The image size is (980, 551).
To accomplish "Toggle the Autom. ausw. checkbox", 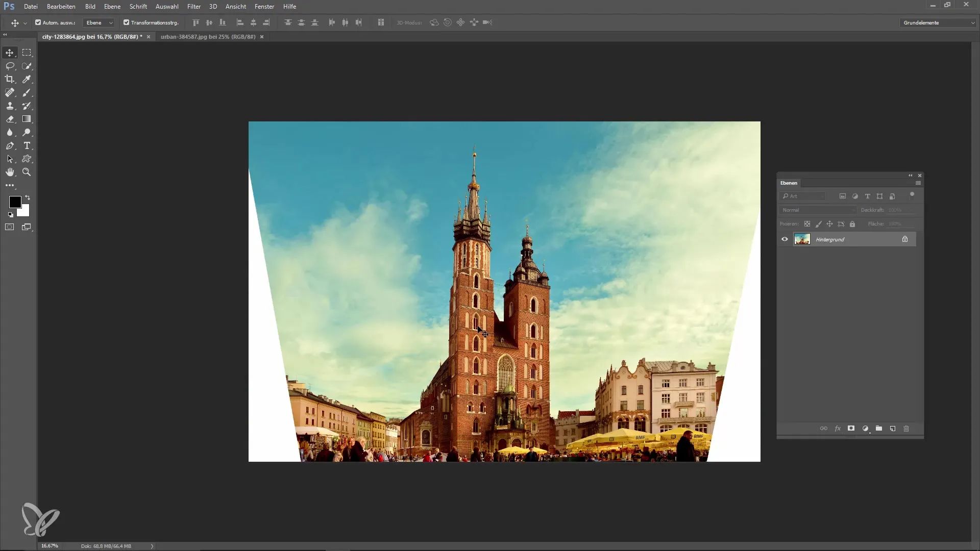I will coord(38,22).
